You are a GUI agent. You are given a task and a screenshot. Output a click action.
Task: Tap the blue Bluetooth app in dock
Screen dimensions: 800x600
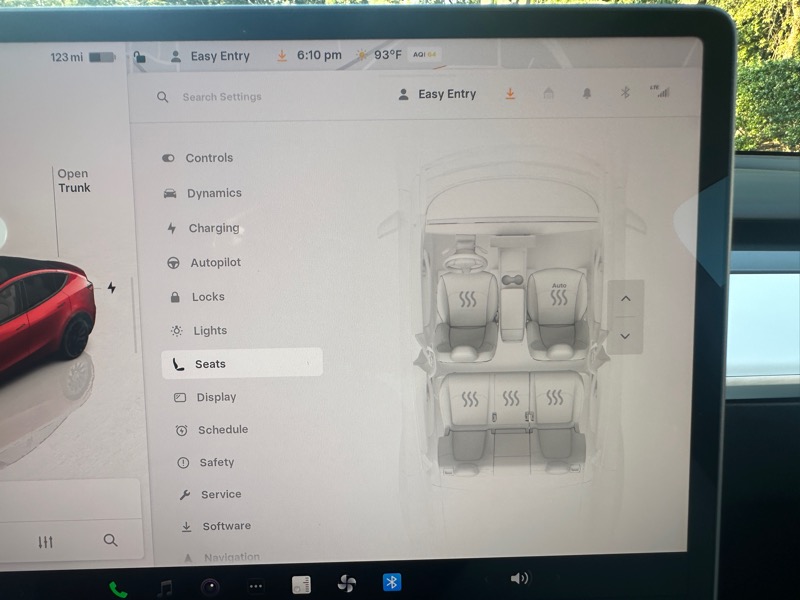coord(392,582)
